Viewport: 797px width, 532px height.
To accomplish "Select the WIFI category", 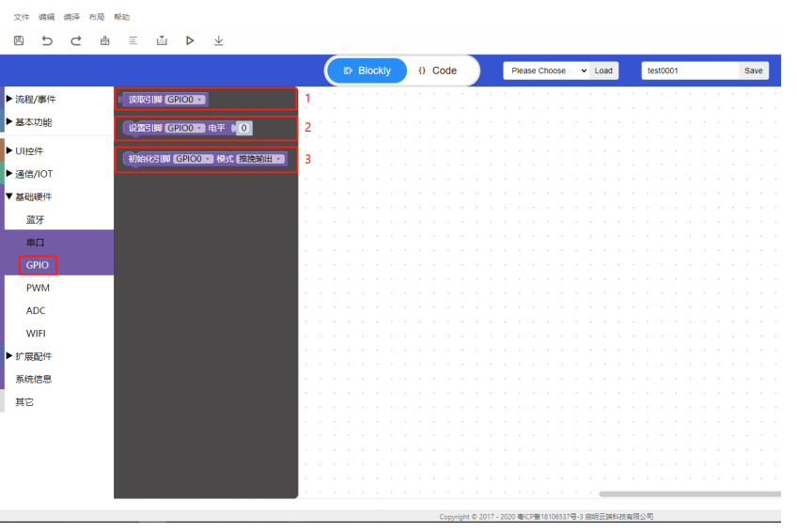I will 36,334.
